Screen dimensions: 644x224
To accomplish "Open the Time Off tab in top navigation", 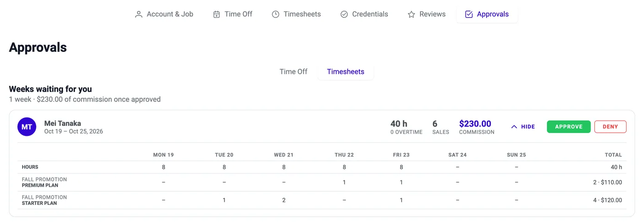I will click(x=233, y=14).
